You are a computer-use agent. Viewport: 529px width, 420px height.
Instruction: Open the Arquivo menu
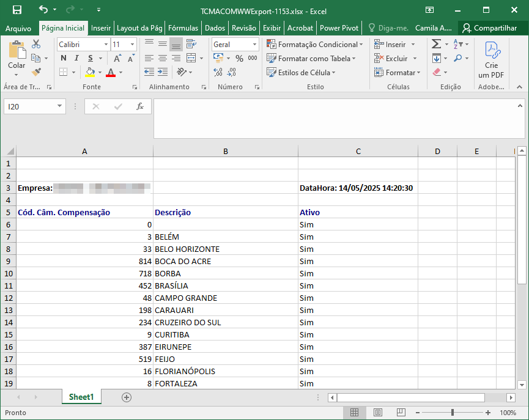18,28
